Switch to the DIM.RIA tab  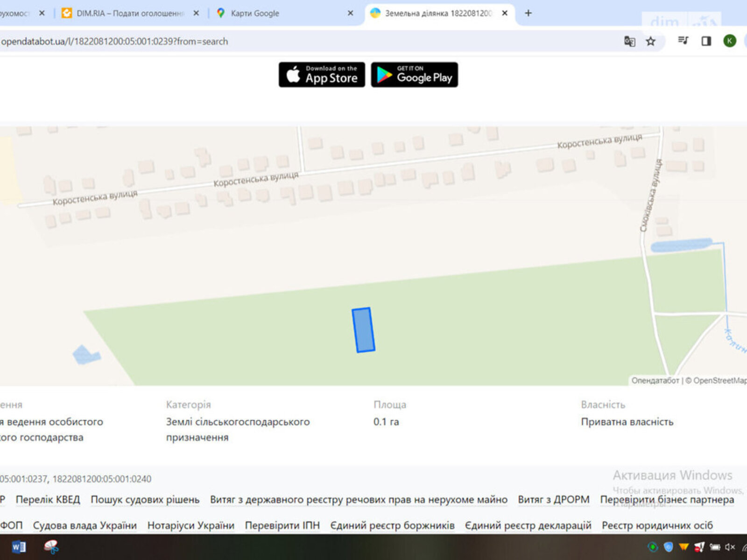tap(130, 14)
